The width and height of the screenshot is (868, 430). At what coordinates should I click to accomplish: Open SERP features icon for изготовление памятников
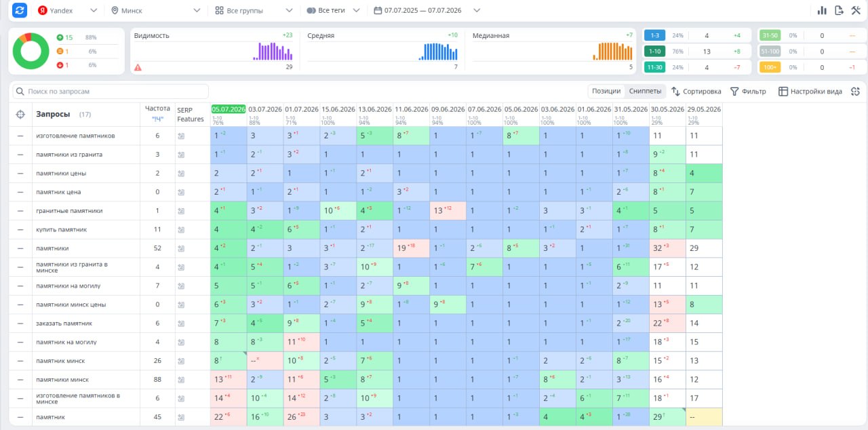click(181, 136)
